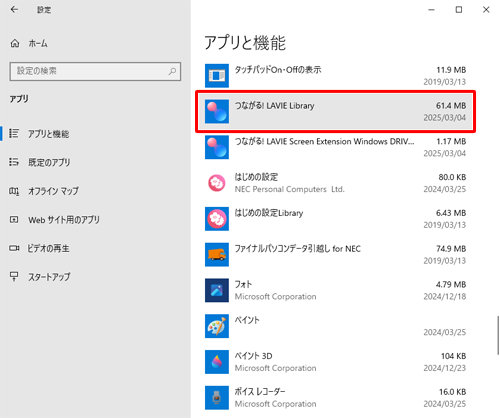Screen dimensions: 500x418
Task: Click the 1.17 MB size value
Action: click(x=451, y=141)
